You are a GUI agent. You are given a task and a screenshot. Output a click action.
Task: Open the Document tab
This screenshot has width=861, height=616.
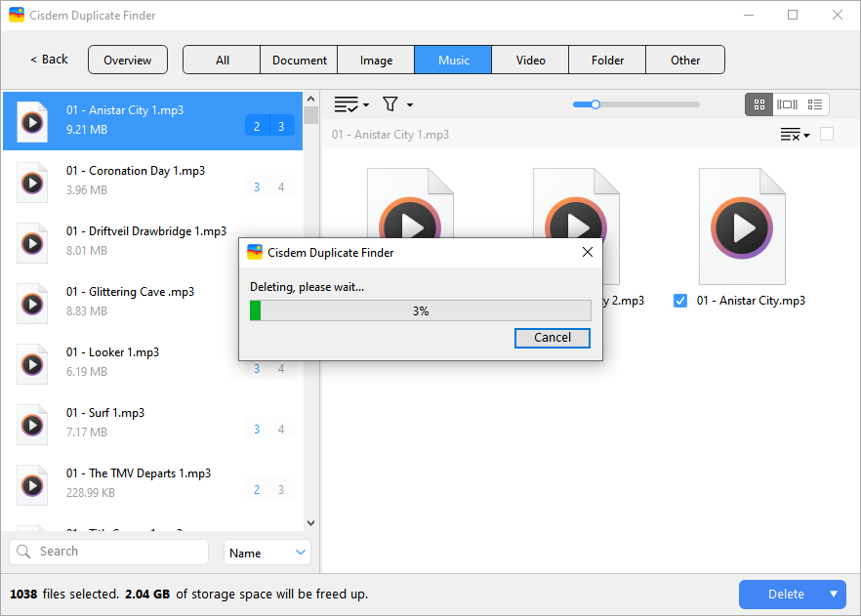pos(299,60)
